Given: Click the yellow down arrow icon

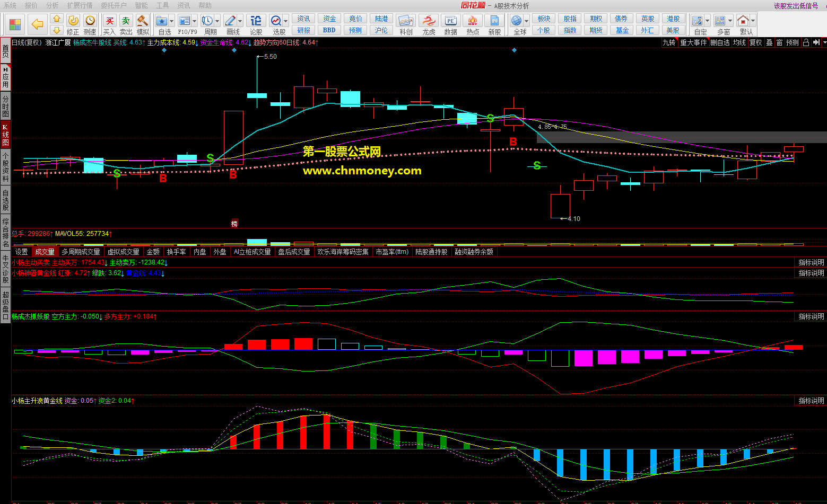Looking at the screenshot, I should tap(57, 30).
